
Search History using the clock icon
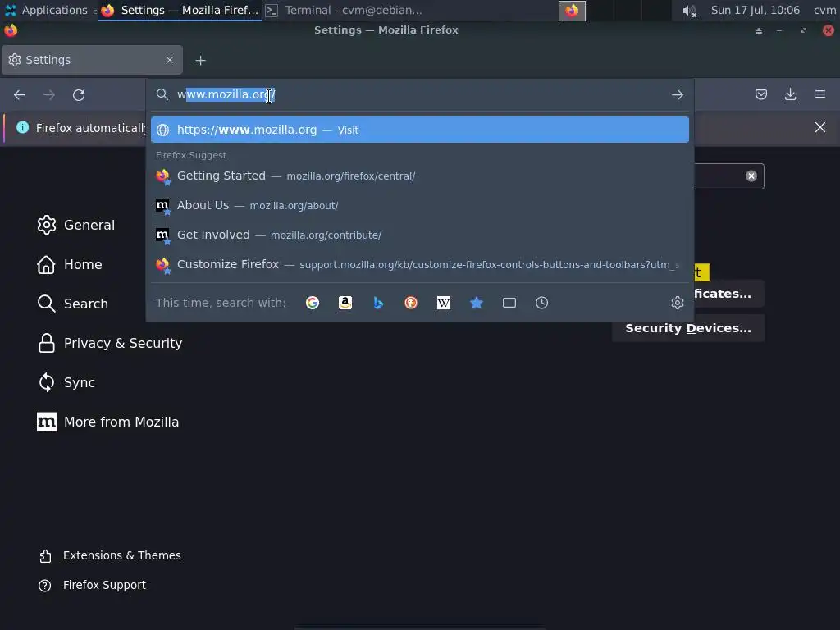point(541,303)
